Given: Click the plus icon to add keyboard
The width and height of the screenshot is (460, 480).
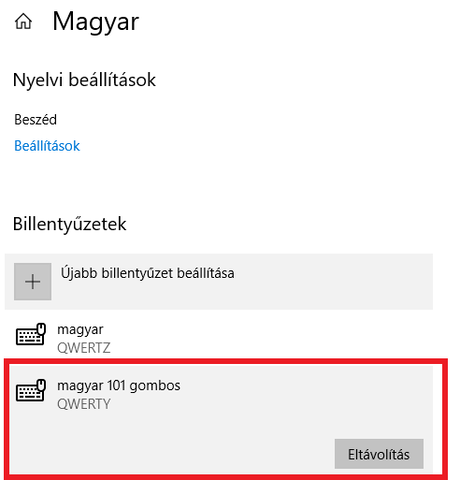Looking at the screenshot, I should [x=33, y=282].
